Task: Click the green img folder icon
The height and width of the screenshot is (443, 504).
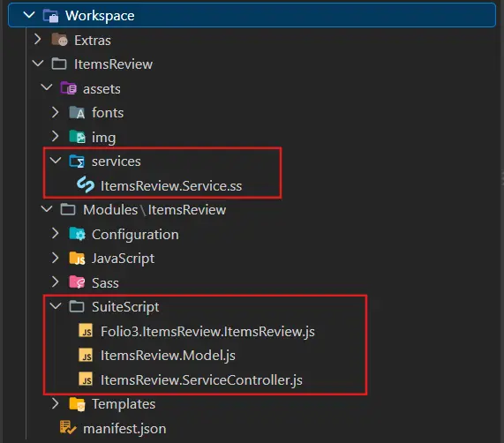Action: tap(77, 137)
